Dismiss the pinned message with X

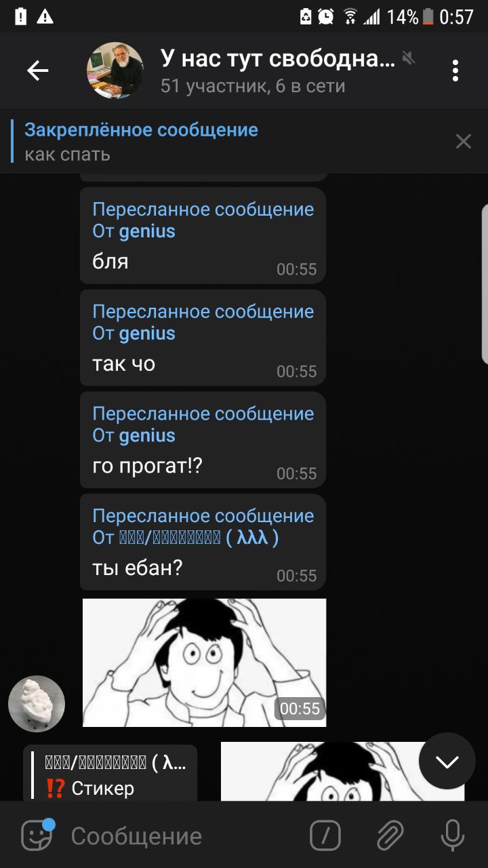coord(464,141)
